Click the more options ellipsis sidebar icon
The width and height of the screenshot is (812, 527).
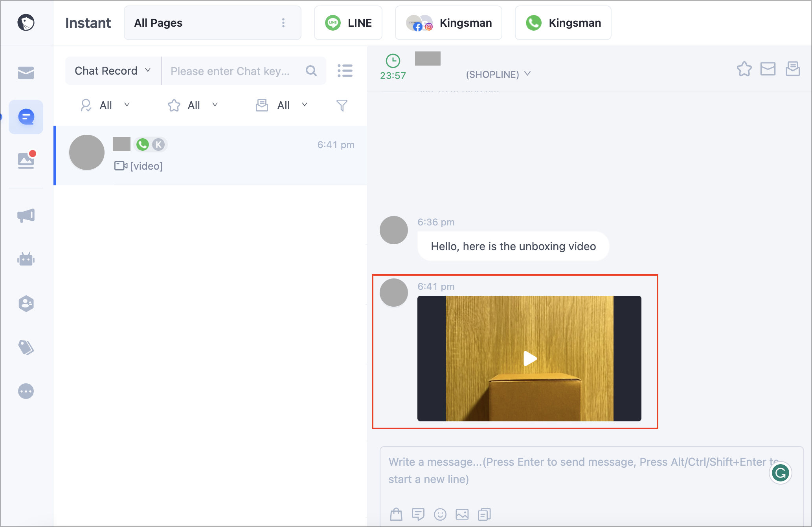26,391
